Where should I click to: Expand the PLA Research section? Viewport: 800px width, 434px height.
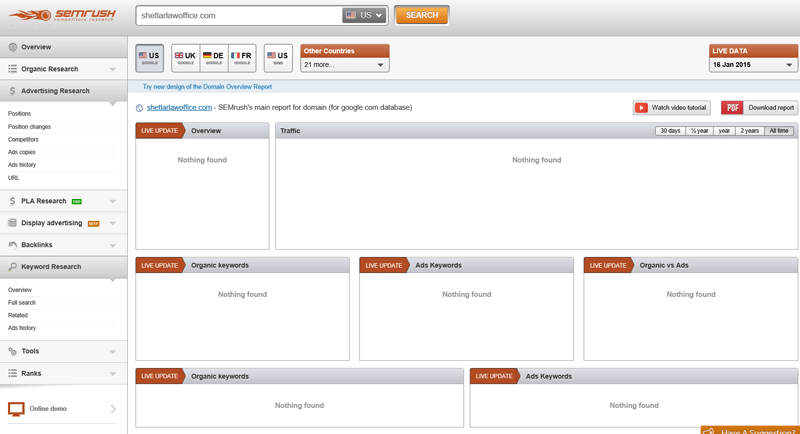113,201
